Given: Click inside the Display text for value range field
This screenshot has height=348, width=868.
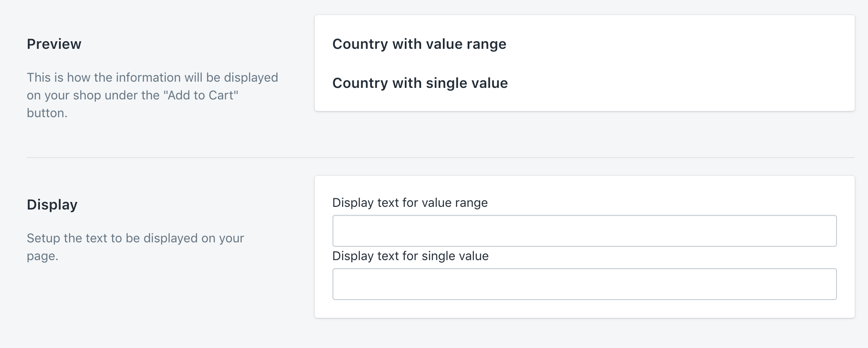Looking at the screenshot, I should [x=584, y=230].
